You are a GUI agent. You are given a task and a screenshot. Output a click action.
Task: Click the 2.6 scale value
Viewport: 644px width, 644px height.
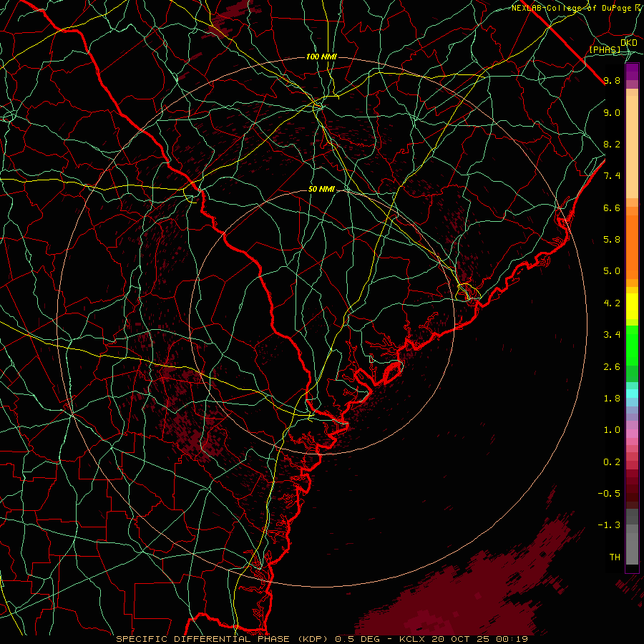click(612, 367)
